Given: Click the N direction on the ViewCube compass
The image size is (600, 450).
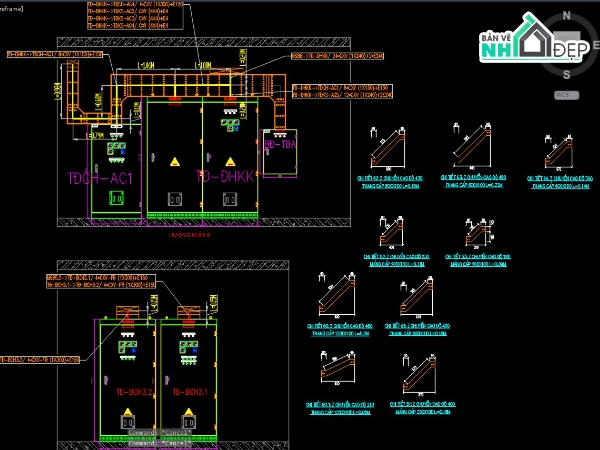Looking at the screenshot, I should pyautogui.click(x=566, y=15).
